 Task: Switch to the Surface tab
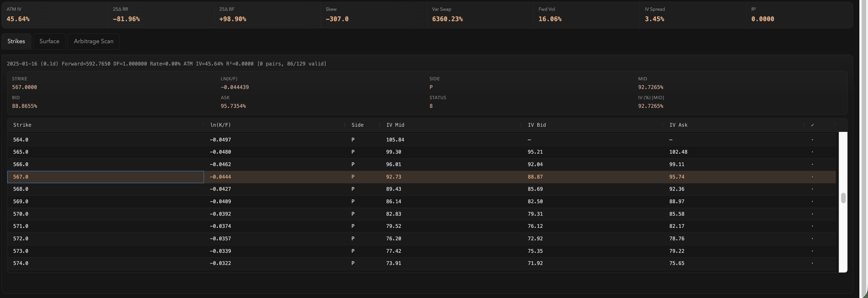(x=49, y=41)
